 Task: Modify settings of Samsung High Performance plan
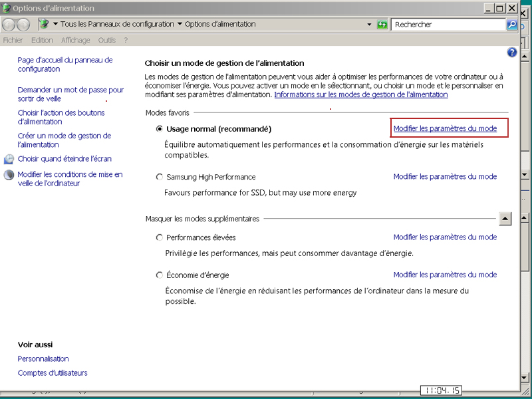point(445,177)
